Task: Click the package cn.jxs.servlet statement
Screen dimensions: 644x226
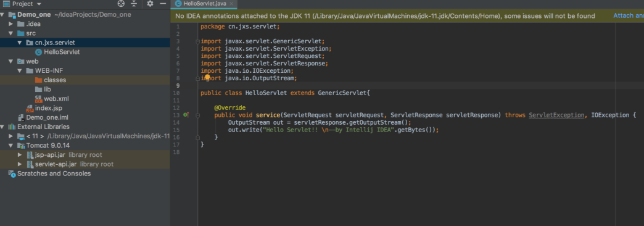Action: point(241,27)
